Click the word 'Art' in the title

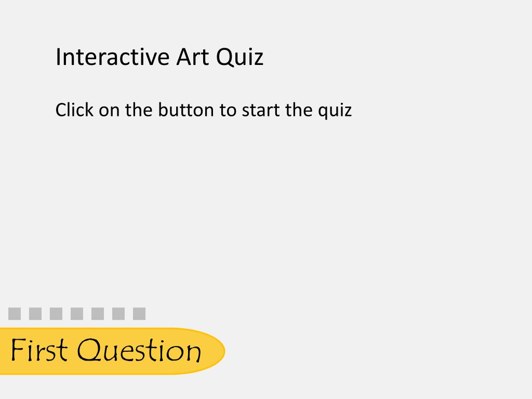coord(193,57)
